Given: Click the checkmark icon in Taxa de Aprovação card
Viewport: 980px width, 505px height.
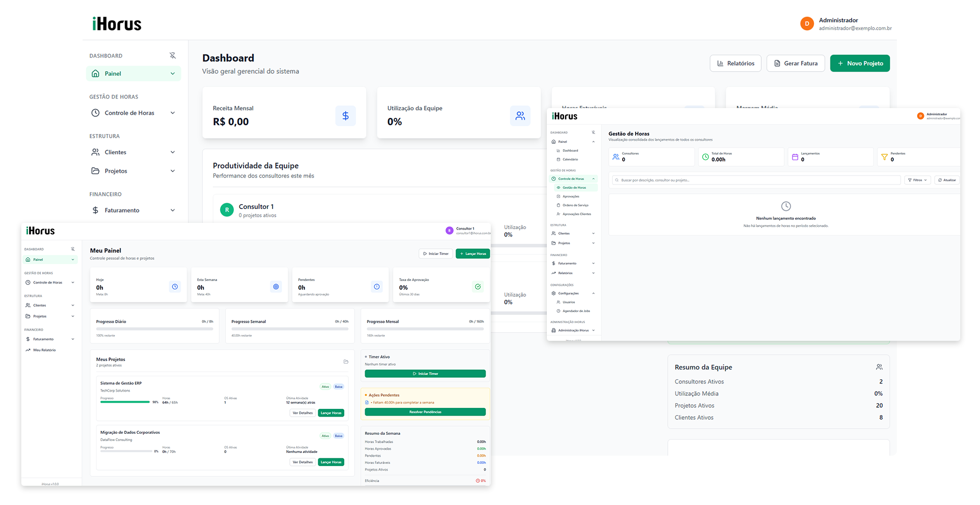Looking at the screenshot, I should point(478,286).
